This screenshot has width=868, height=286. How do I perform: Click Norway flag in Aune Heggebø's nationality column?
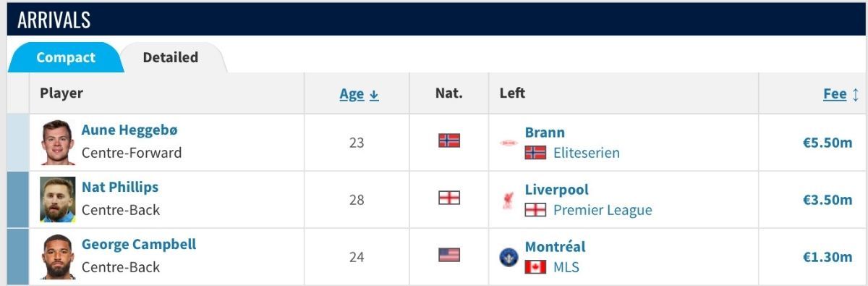449,140
